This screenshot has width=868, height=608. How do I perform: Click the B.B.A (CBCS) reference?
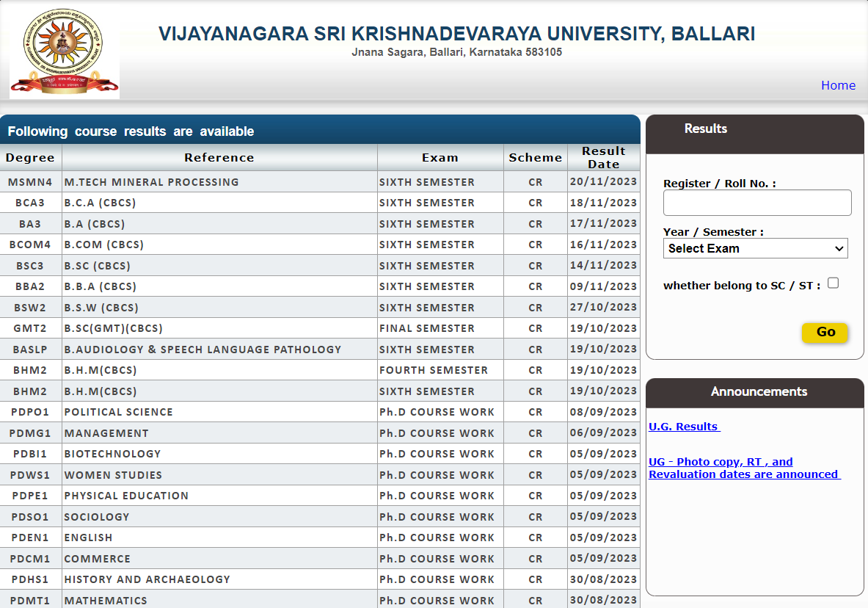[x=101, y=286]
